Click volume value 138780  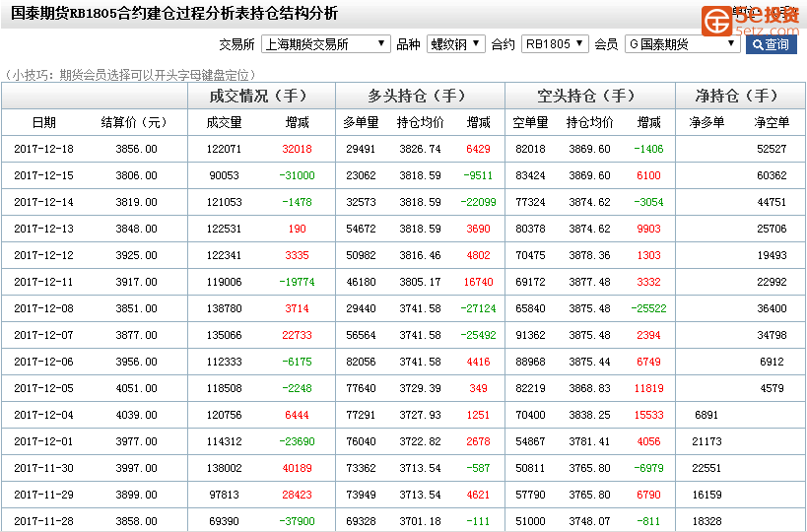(x=224, y=308)
